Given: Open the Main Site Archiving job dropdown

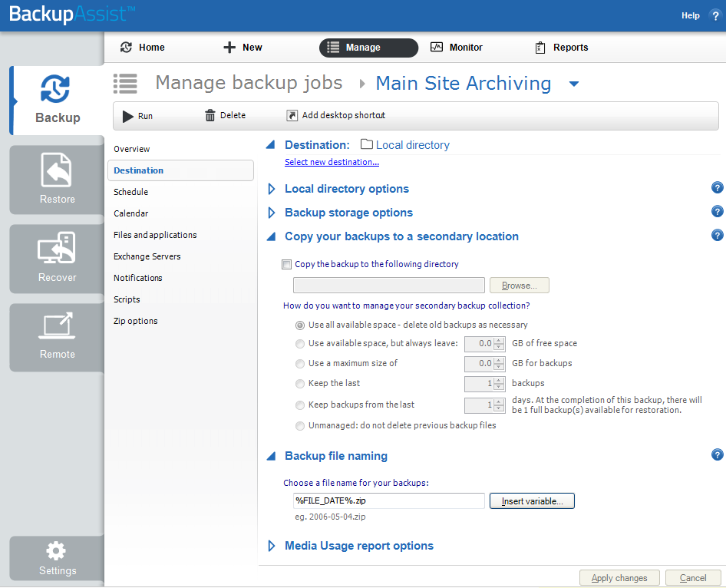Looking at the screenshot, I should tap(573, 84).
